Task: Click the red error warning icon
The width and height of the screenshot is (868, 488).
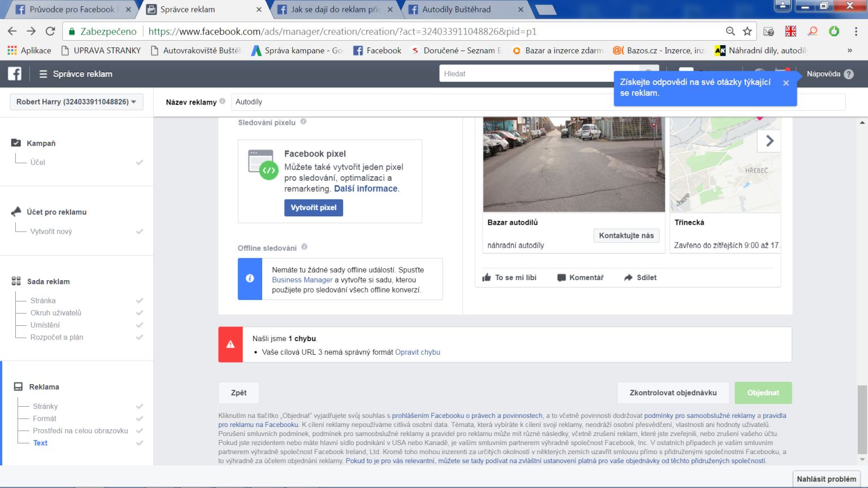Action: click(x=231, y=344)
